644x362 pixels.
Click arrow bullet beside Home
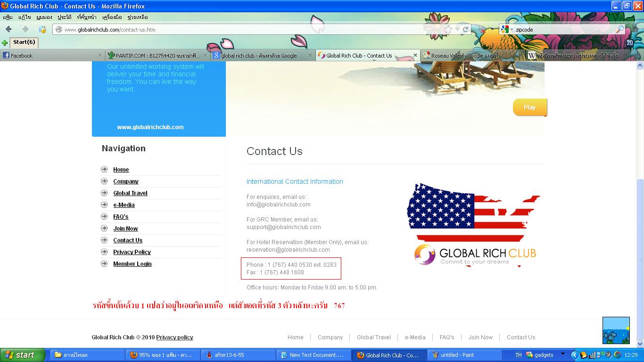click(104, 169)
